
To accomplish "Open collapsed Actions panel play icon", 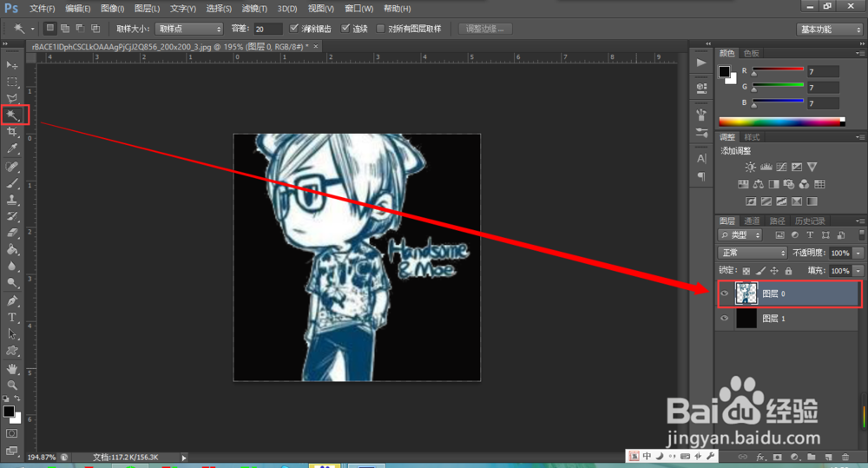I will [701, 63].
